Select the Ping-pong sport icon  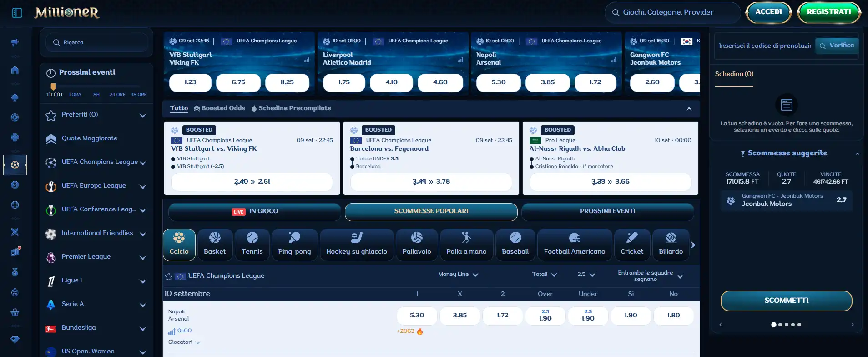[294, 245]
